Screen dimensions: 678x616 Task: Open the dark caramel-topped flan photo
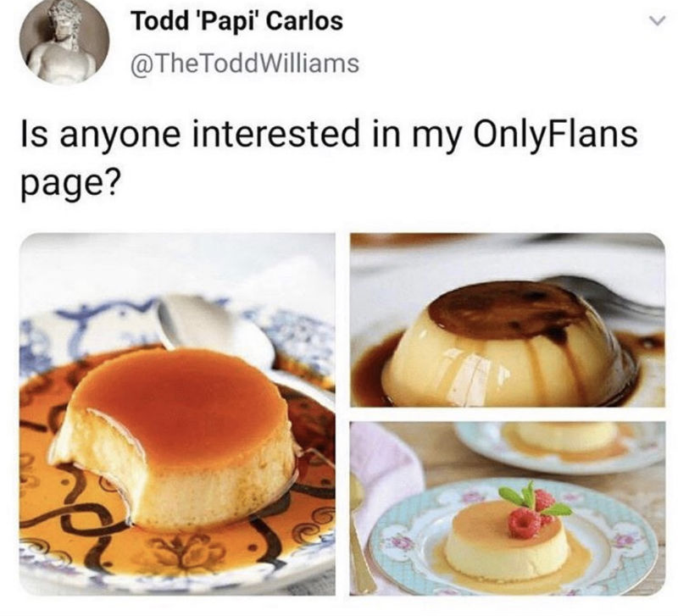pos(507,320)
